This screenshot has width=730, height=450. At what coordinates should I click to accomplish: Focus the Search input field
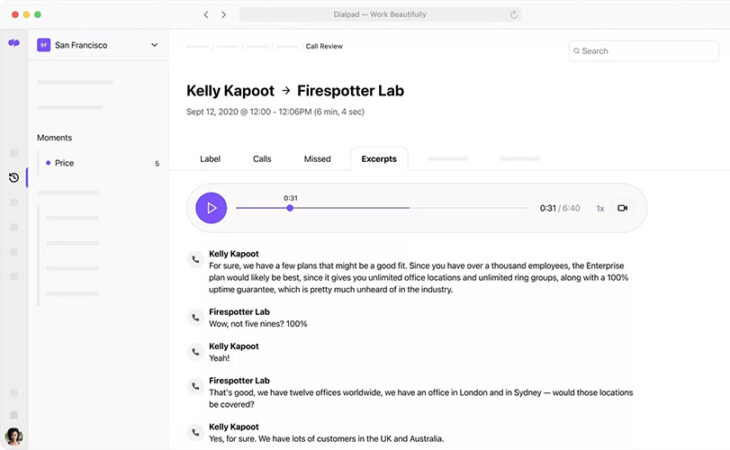click(x=645, y=51)
